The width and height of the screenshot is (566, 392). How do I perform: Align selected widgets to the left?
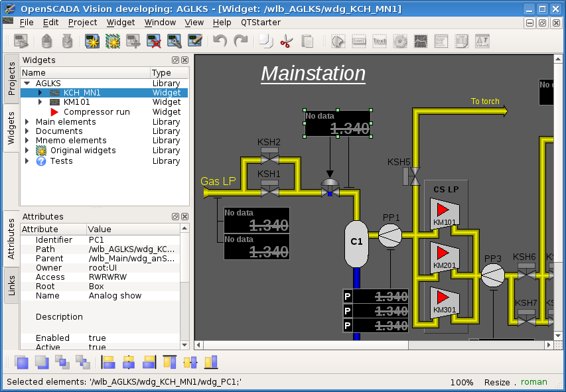pos(108,362)
